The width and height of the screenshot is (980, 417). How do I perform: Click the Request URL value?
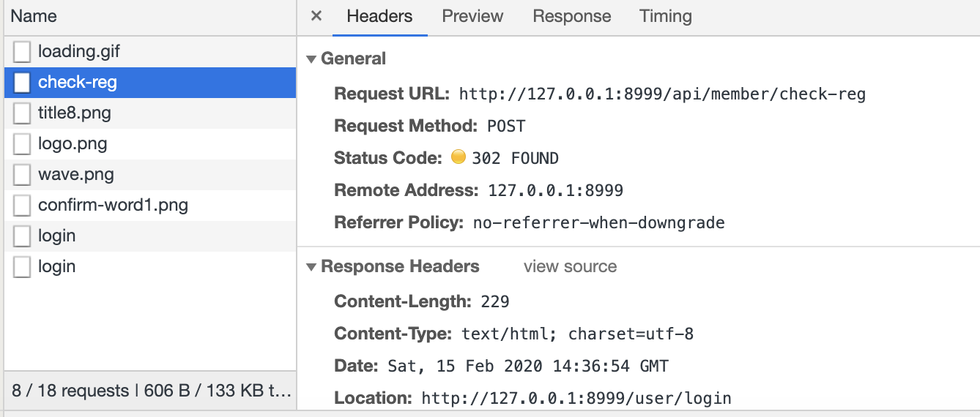662,94
